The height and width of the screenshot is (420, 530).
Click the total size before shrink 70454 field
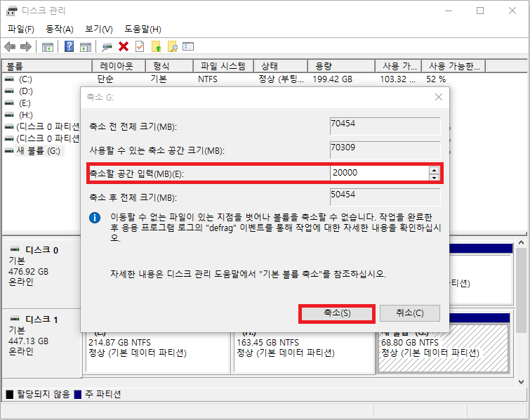[385, 126]
